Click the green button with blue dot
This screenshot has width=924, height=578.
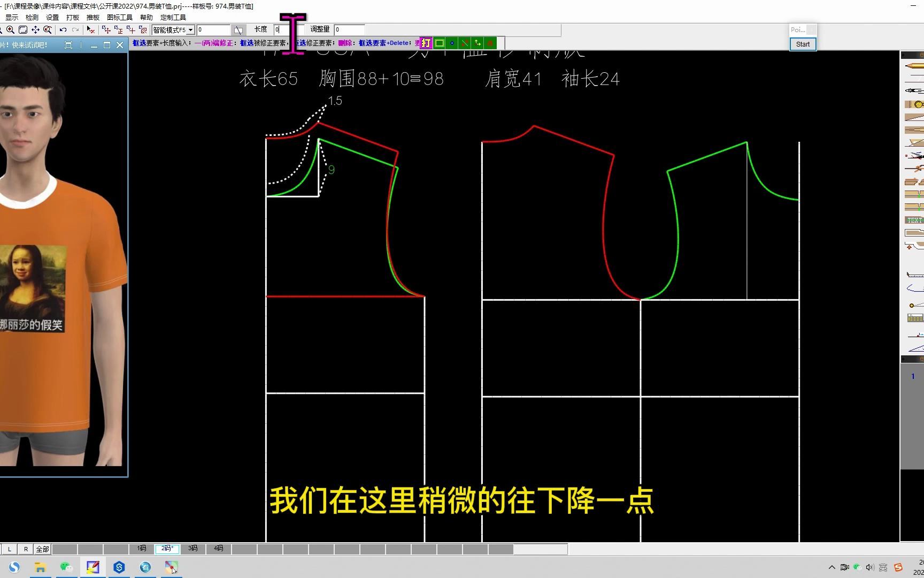click(x=452, y=43)
